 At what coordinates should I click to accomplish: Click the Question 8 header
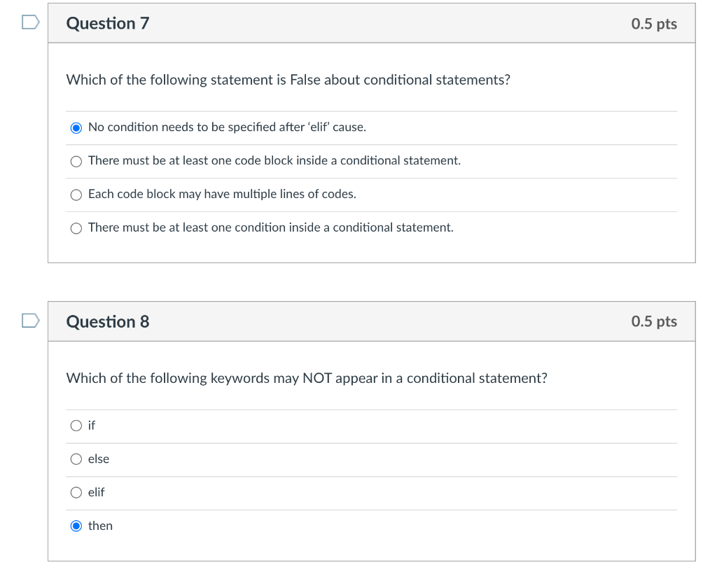click(107, 321)
